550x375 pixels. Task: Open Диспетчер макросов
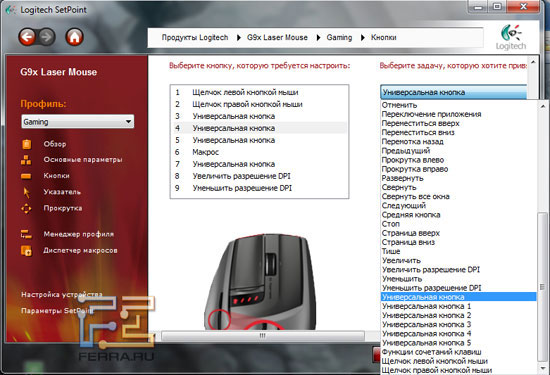(x=80, y=250)
